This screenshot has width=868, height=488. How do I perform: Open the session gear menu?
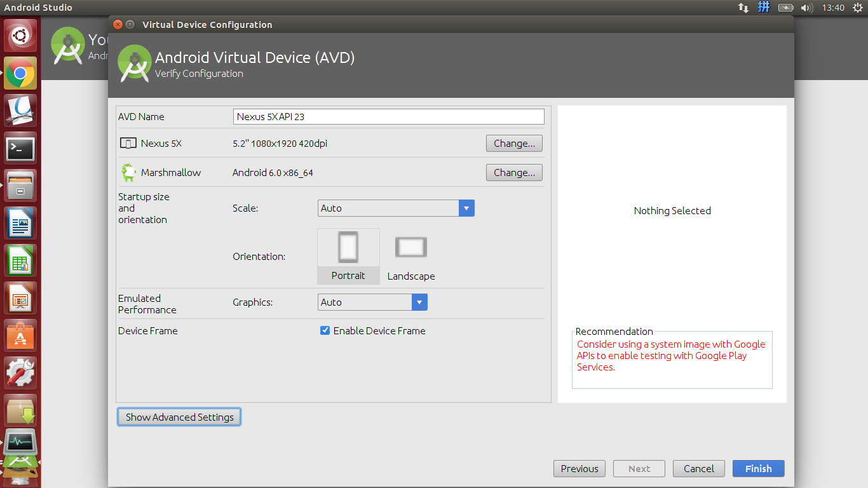(858, 8)
